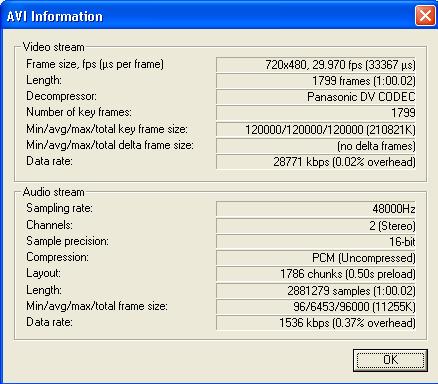Screen dimensions: 438x384
Task: Click the Video stream group label
Action: pyautogui.click(x=54, y=47)
